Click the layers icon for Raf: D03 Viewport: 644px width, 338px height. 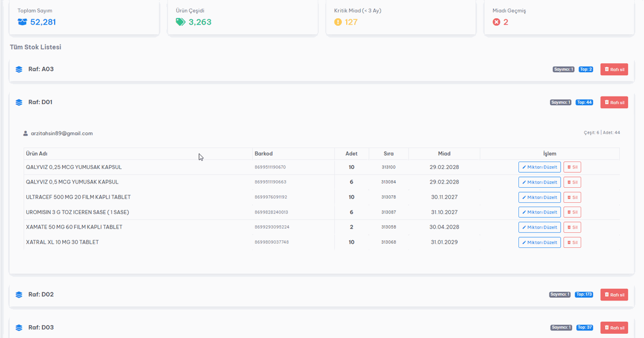pos(19,327)
